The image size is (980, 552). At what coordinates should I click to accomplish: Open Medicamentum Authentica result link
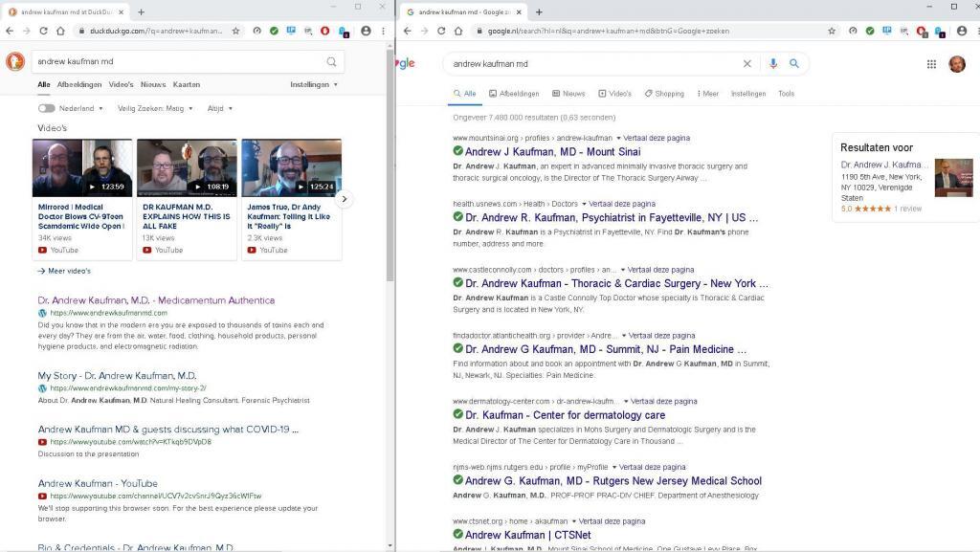pos(156,300)
